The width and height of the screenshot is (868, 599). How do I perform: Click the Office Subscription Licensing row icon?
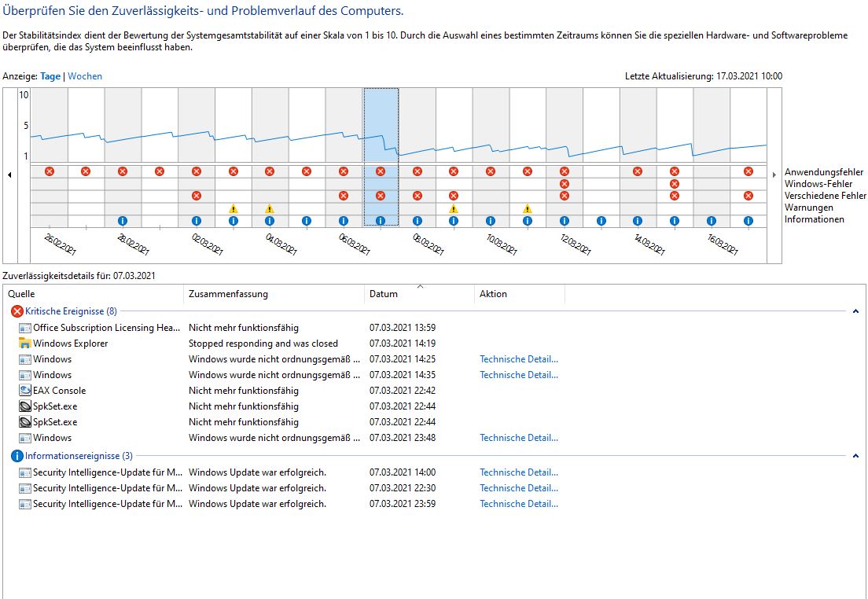pyautogui.click(x=25, y=328)
